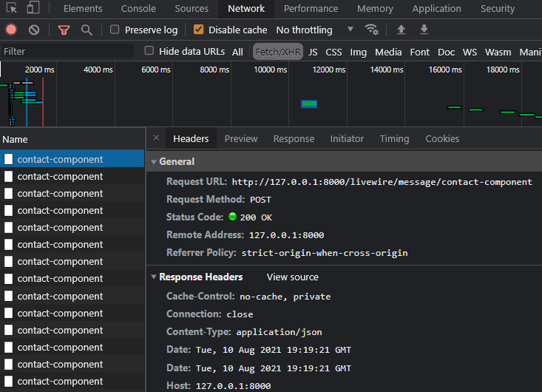
Task: Click the strict-origin-when-cross-origin referrer policy value
Action: (x=325, y=253)
